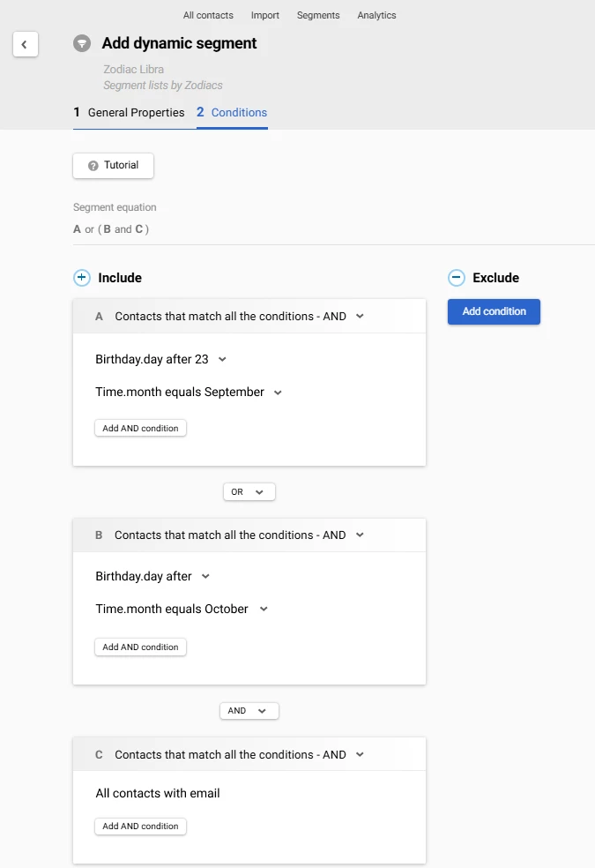The height and width of the screenshot is (868, 595).
Task: Expand group B match conditions dropdown
Action: 360,535
